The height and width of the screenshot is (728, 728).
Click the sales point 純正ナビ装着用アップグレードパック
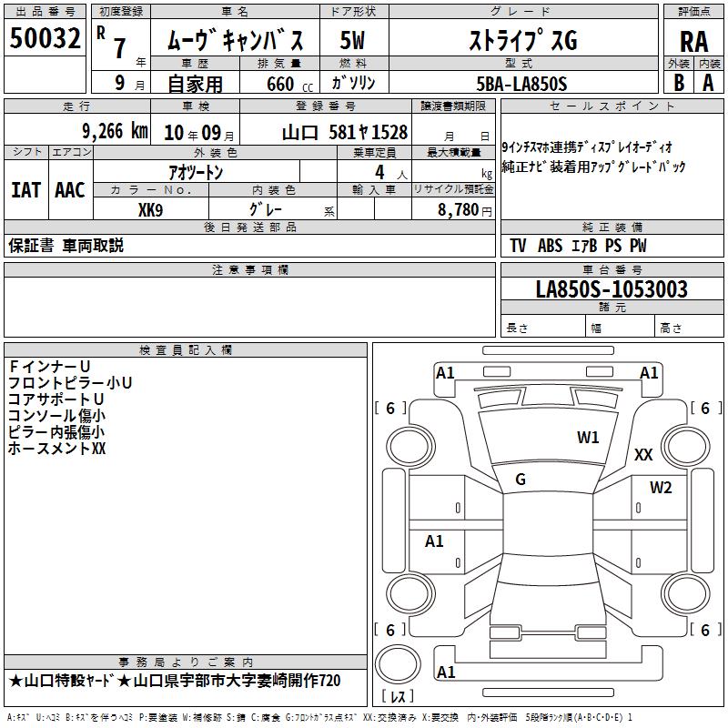(x=593, y=167)
